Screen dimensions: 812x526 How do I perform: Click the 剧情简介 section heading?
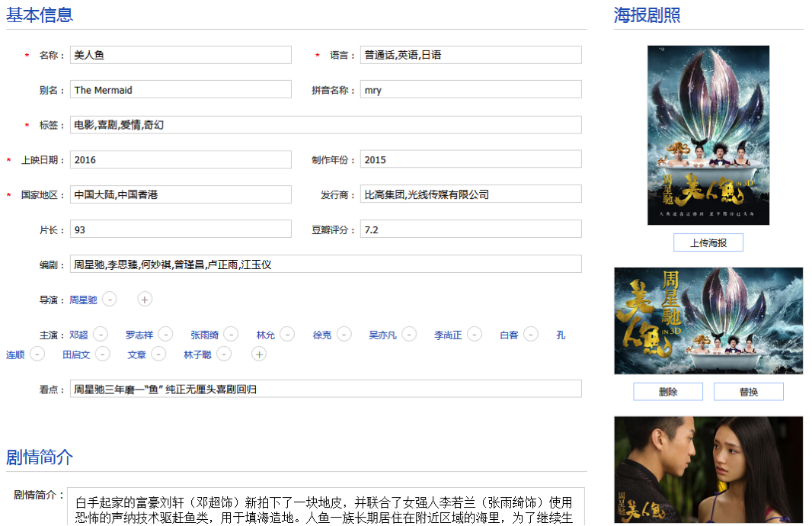click(x=40, y=457)
